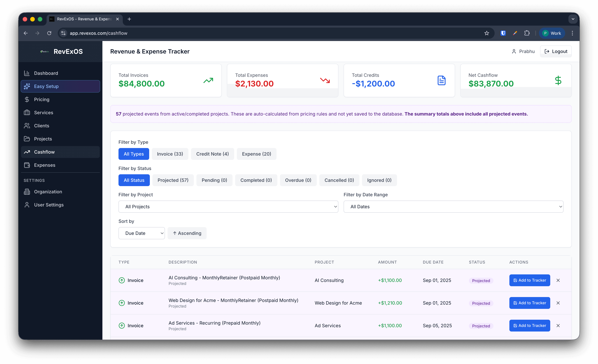This screenshot has width=598, height=364.
Task: Click the Clients people icon
Action: (27, 125)
